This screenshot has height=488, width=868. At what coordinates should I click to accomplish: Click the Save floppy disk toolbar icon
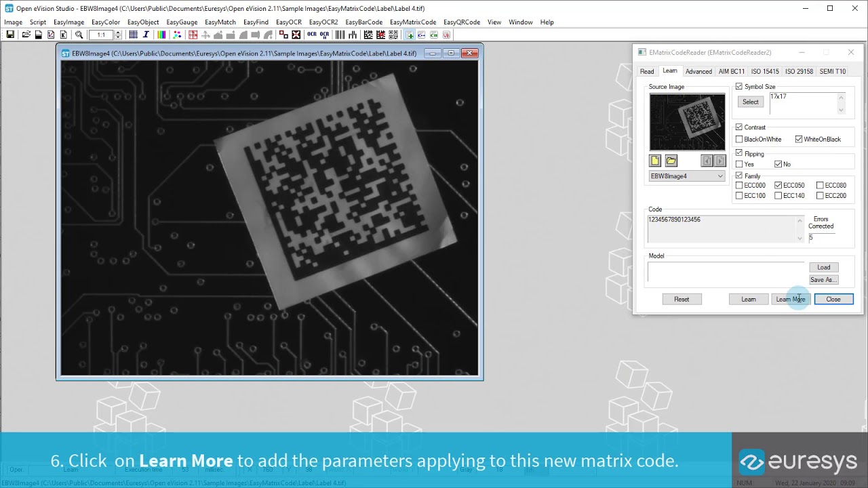10,35
